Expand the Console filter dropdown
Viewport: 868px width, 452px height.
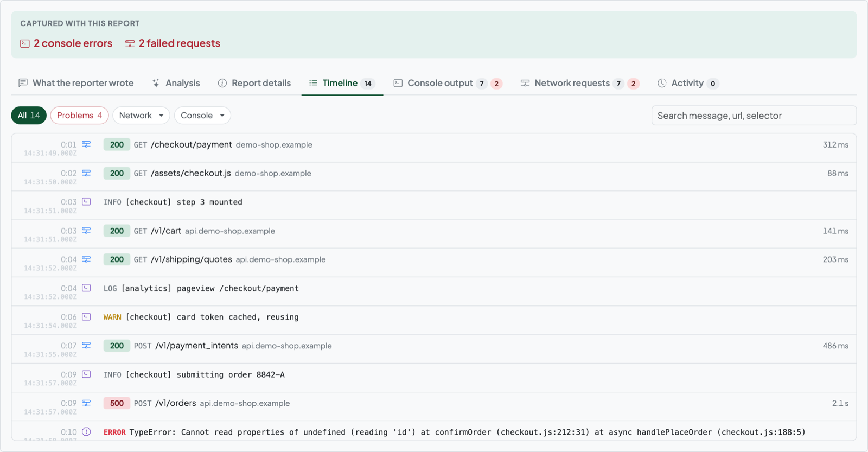coord(202,116)
